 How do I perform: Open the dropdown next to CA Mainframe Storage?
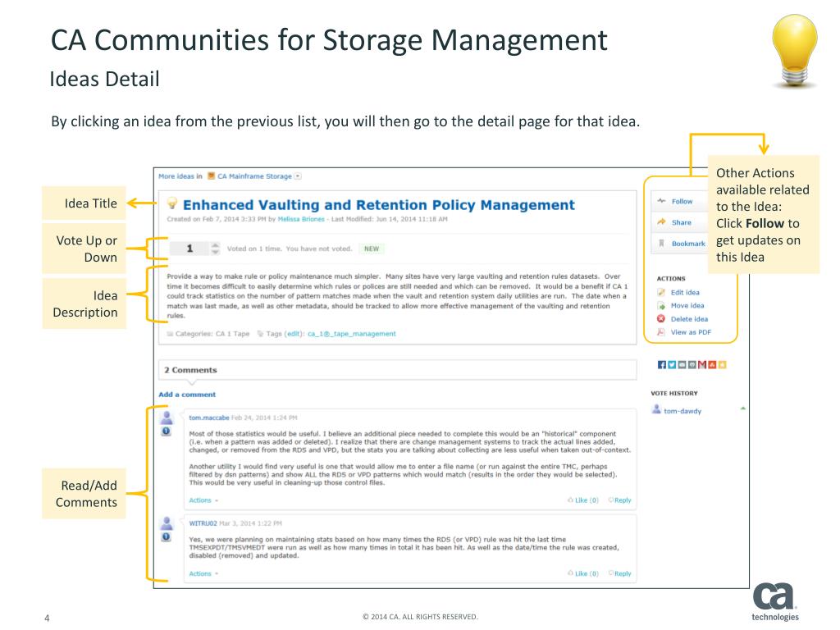click(298, 176)
